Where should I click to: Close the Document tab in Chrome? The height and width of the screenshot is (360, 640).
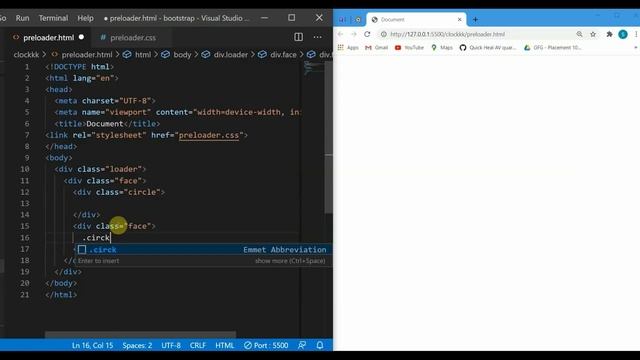tap(459, 20)
